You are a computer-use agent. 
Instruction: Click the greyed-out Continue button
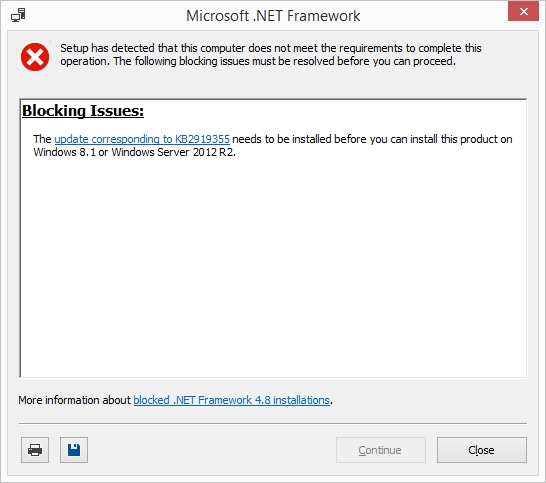click(x=381, y=450)
